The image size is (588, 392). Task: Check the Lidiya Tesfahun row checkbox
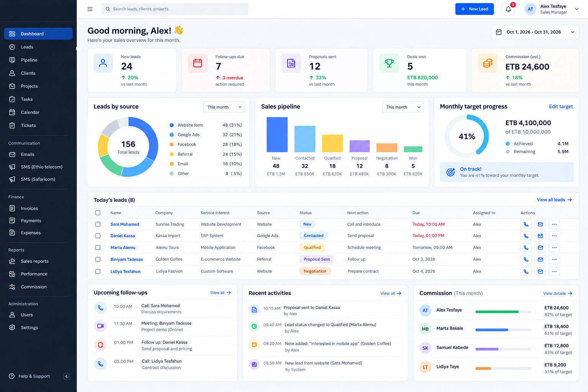tap(98, 271)
